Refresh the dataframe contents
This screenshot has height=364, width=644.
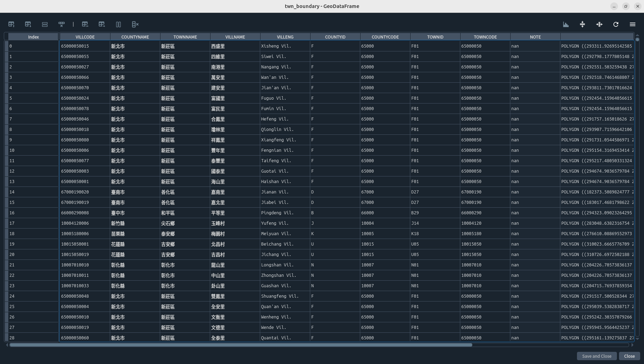coord(616,24)
